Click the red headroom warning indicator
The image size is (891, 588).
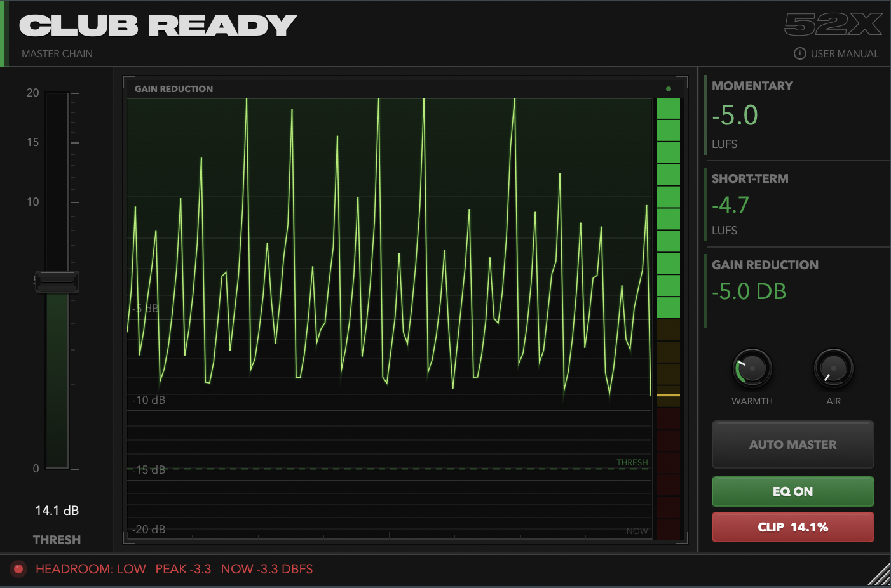click(18, 569)
